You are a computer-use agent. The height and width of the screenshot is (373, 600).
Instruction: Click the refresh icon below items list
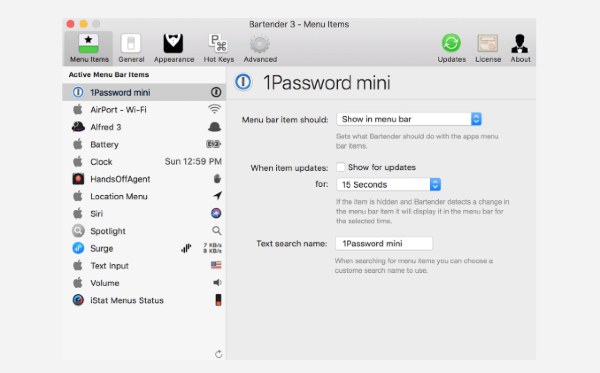click(x=218, y=354)
